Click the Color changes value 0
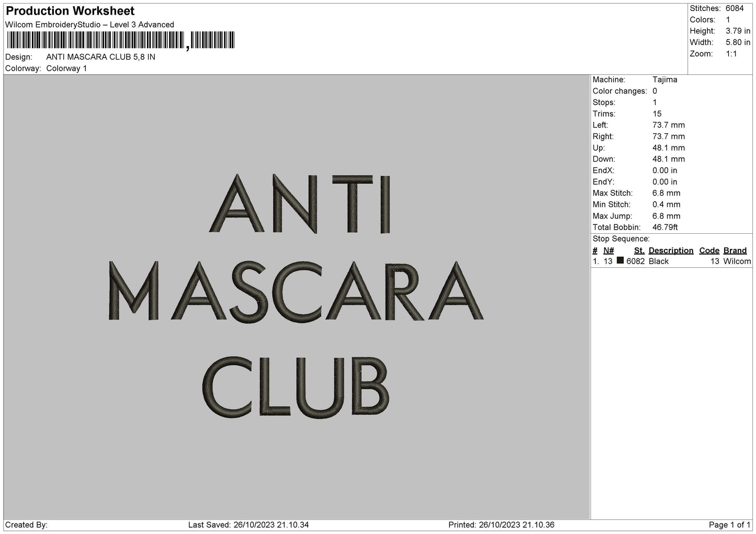Viewport: 756px width, 534px height. coord(655,91)
